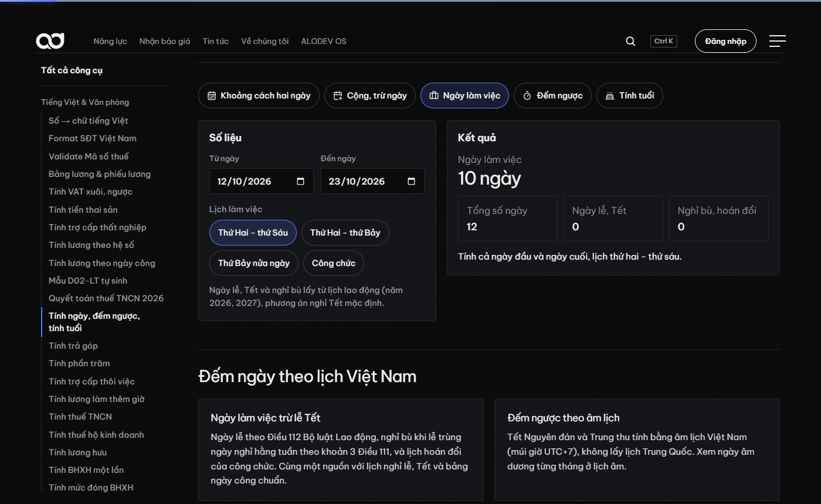821x504 pixels.
Task: Click the 10 ngày result value
Action: tap(489, 179)
